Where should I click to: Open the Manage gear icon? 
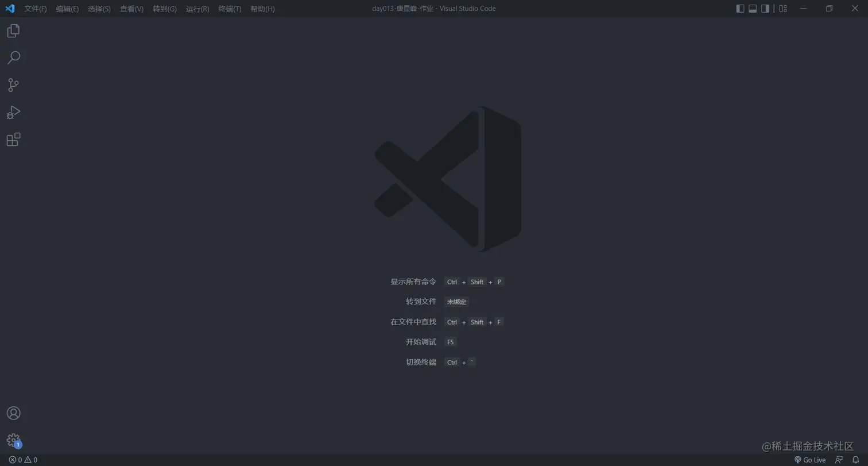coord(13,441)
